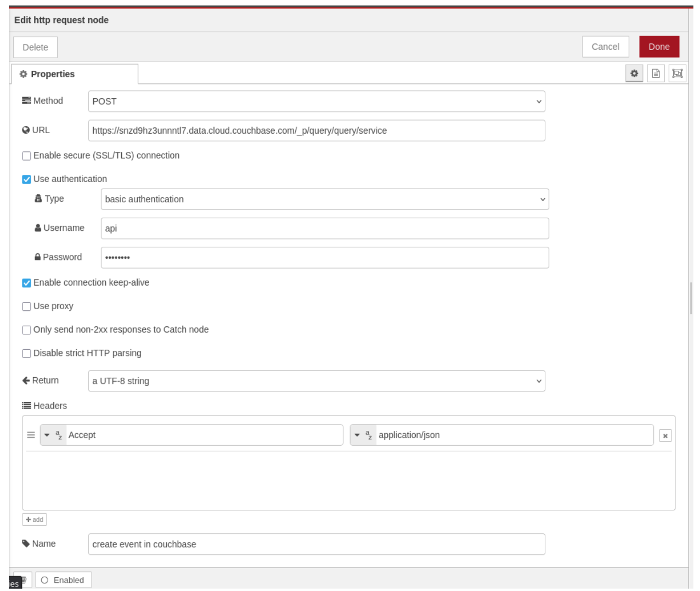Enable secure SSL/TLS connection checkbox
700x591 pixels.
pos(26,156)
